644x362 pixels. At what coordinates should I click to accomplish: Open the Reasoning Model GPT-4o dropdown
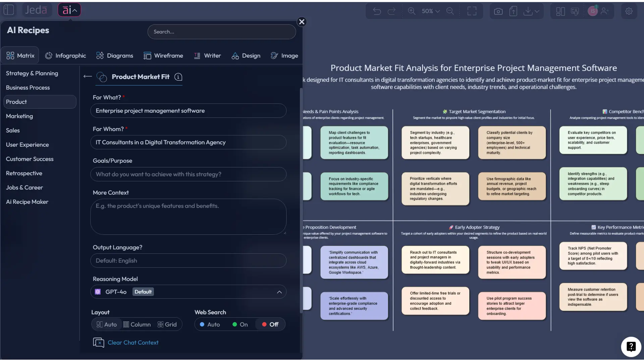pos(189,292)
